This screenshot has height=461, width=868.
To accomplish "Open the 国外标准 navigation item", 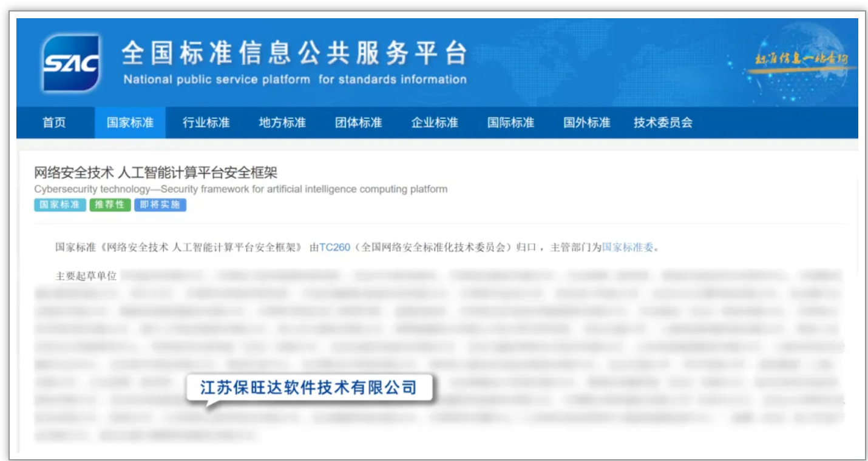I will pos(586,123).
